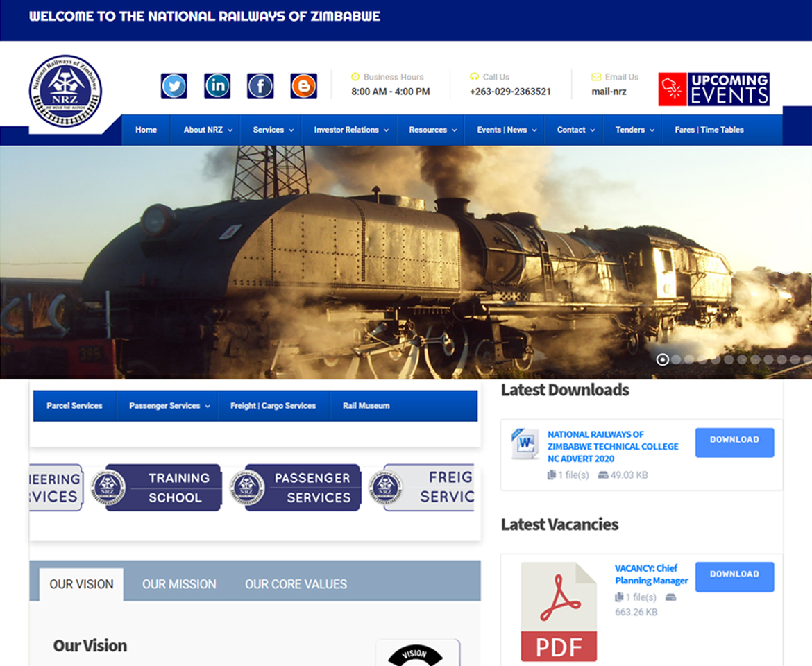Open the Passenger Services banner image
Image resolution: width=812 pixels, height=666 pixels.
(295, 488)
